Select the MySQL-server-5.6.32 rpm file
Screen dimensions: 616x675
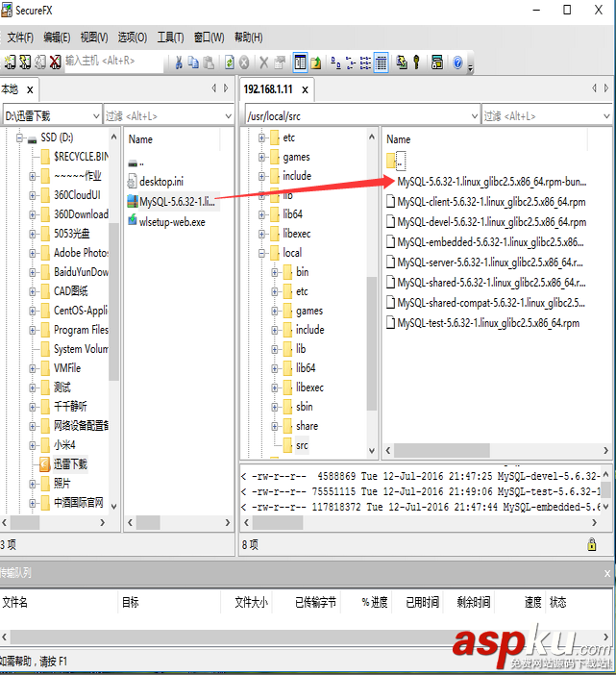tap(490, 262)
